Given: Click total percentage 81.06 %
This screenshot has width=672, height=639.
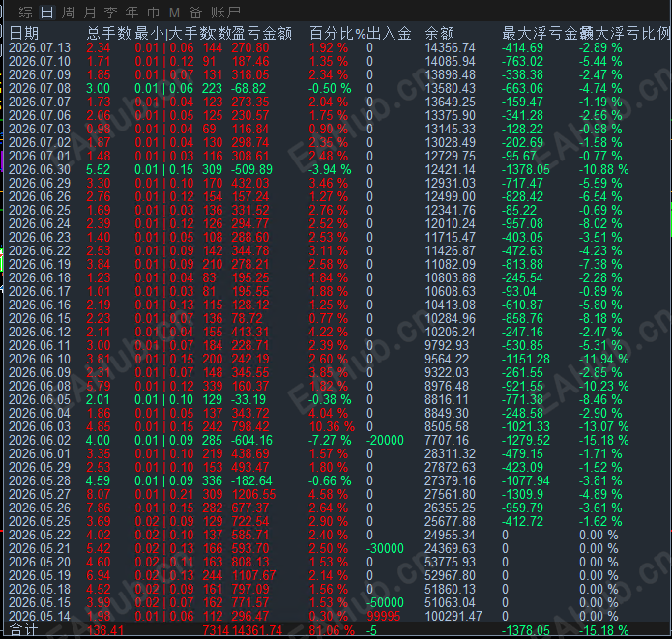Looking at the screenshot, I should 332,630.
